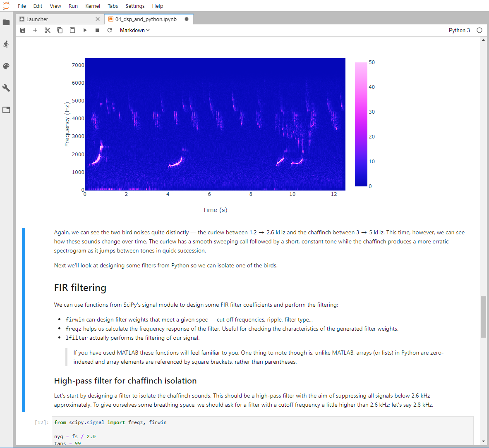
Task: Open the Tabs menu
Action: [x=113, y=6]
